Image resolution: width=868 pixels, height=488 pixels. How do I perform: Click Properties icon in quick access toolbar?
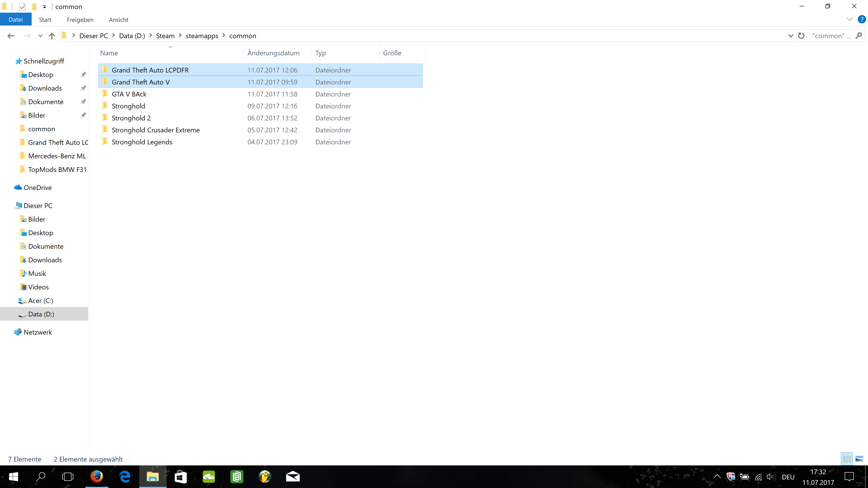coord(22,6)
